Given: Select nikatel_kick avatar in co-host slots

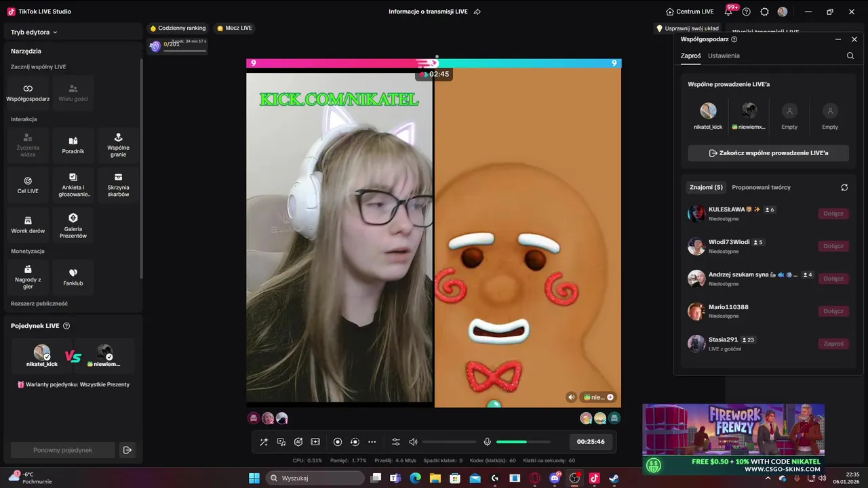Looking at the screenshot, I should pyautogui.click(x=708, y=111).
